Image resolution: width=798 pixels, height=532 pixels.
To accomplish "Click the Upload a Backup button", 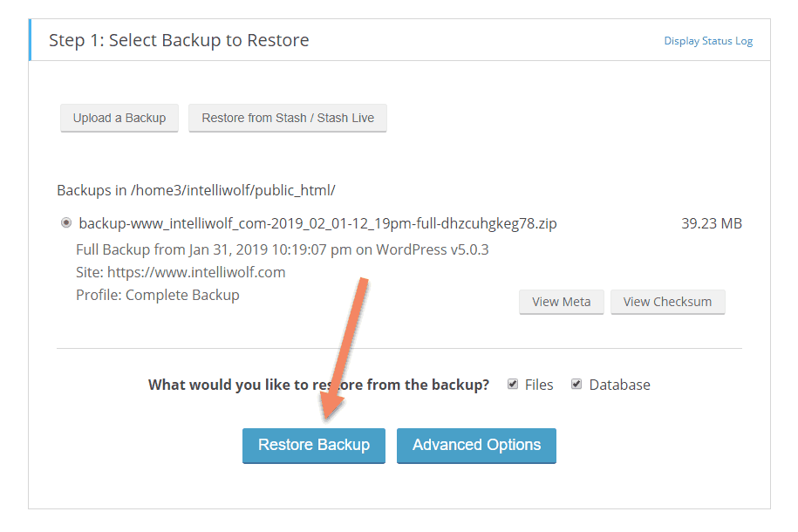I will (119, 118).
